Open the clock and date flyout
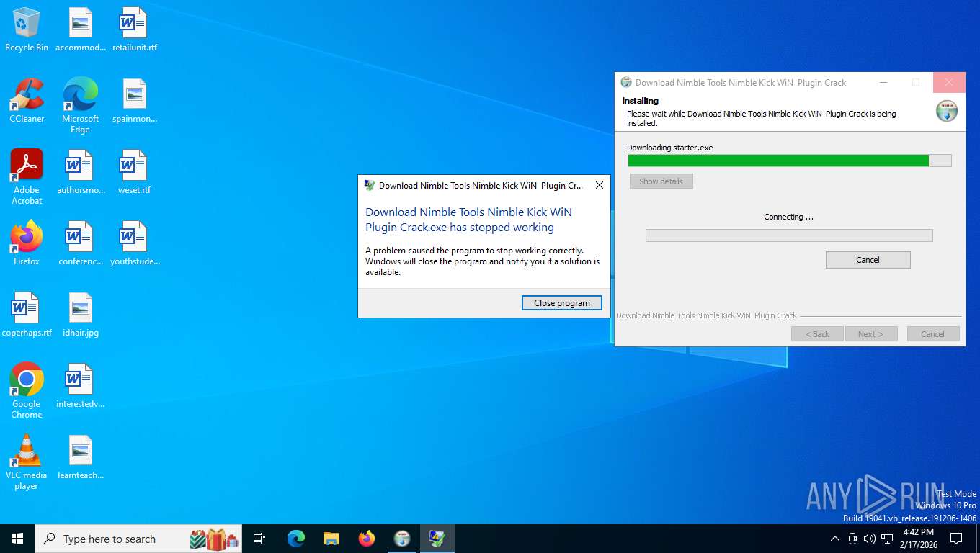The height and width of the screenshot is (553, 980). coord(918,539)
